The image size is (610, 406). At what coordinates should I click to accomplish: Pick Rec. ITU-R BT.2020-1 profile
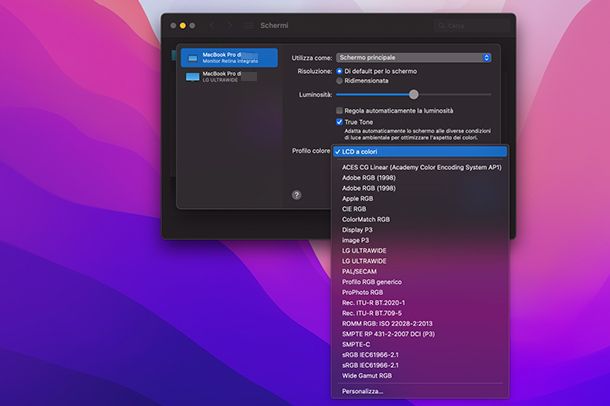coord(420,303)
